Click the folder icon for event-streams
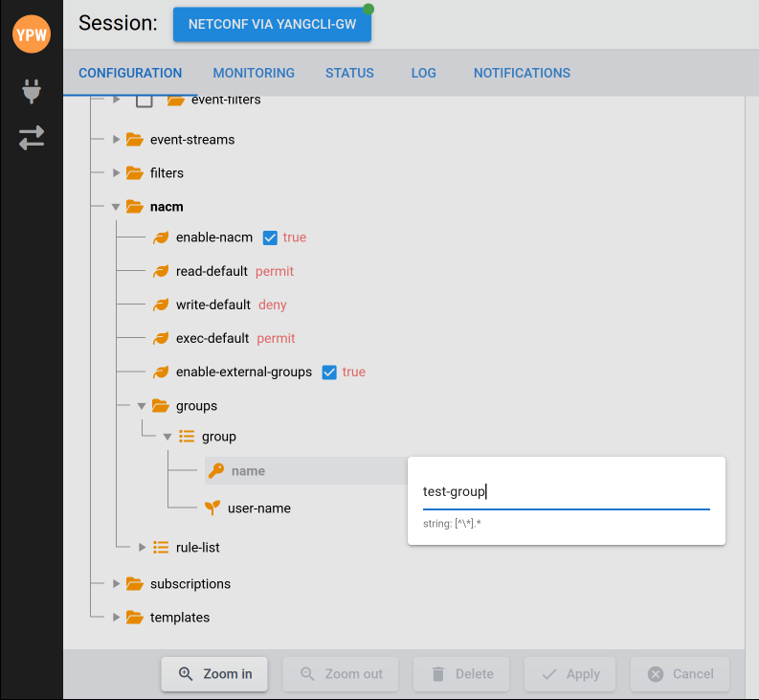The height and width of the screenshot is (700, 759). click(135, 140)
